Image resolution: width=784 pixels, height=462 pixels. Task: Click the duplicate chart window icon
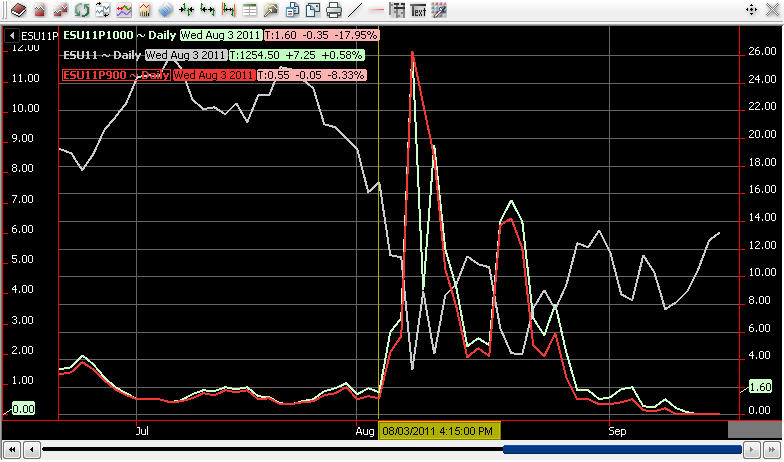(x=313, y=10)
